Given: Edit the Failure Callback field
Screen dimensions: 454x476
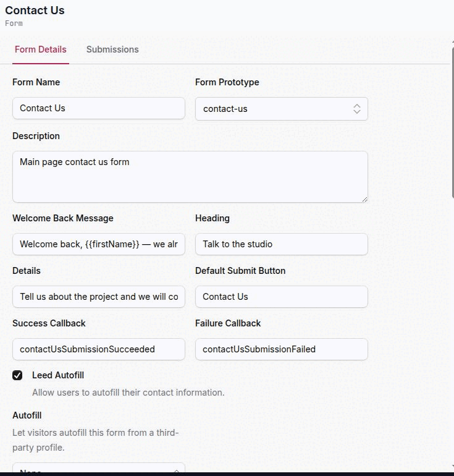Looking at the screenshot, I should (282, 349).
